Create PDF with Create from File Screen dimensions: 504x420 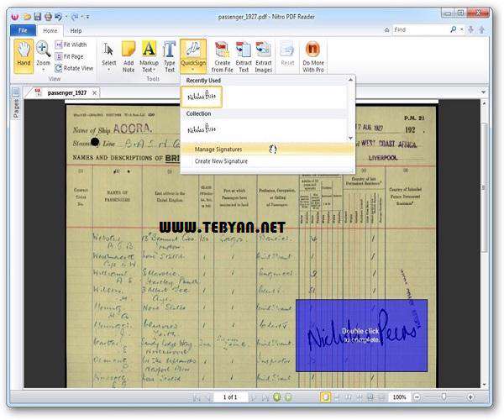click(222, 56)
